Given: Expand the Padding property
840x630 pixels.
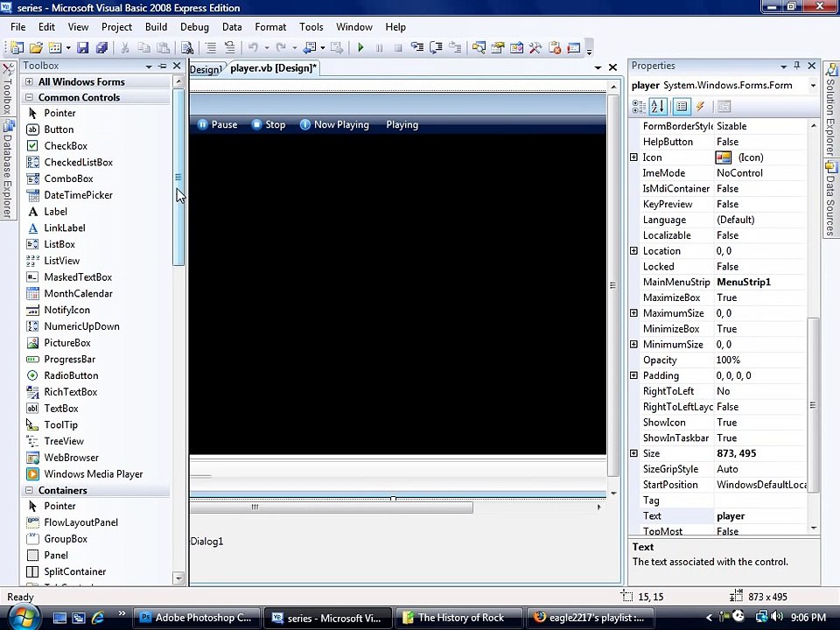Looking at the screenshot, I should [x=633, y=375].
